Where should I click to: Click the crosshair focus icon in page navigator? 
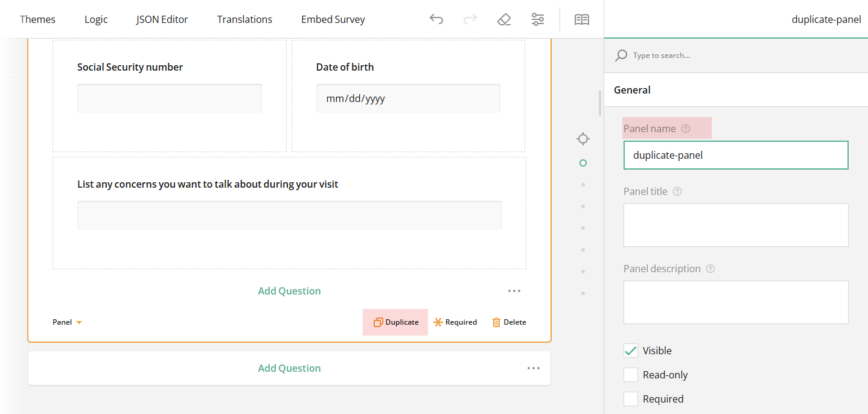[x=582, y=138]
